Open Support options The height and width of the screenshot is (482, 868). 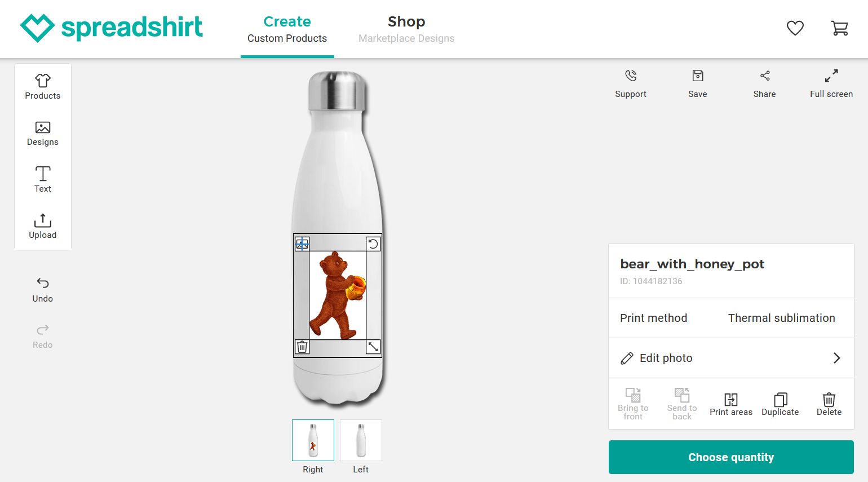pyautogui.click(x=630, y=83)
